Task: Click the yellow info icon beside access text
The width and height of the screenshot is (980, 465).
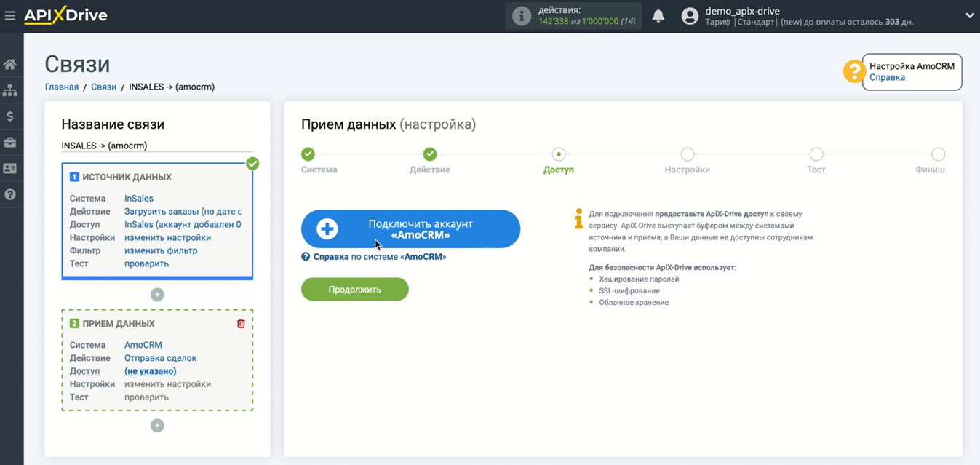Action: click(578, 218)
